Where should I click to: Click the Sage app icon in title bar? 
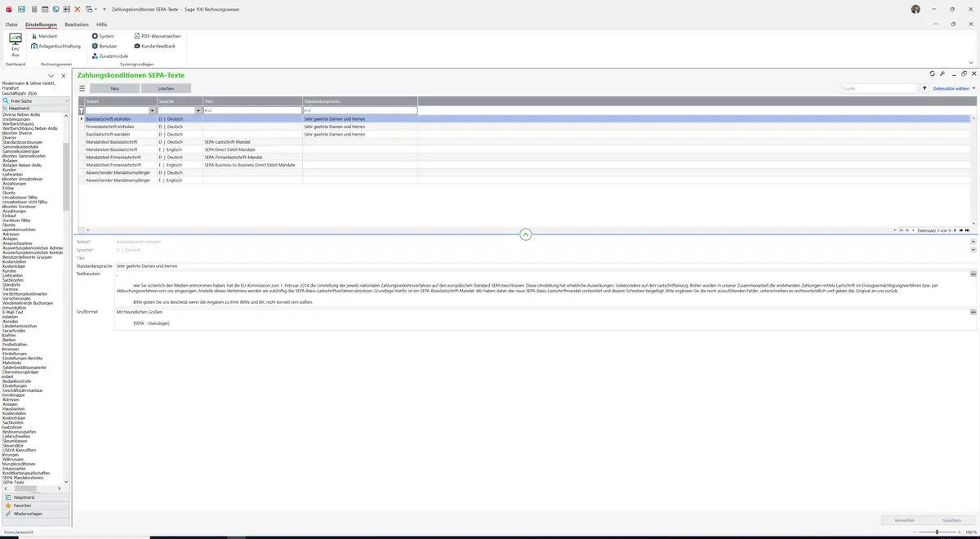(8, 8)
